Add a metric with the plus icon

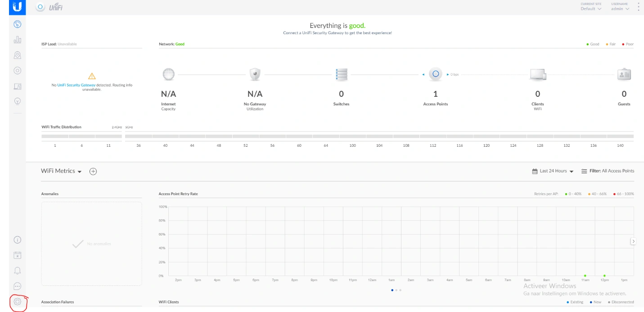[93, 172]
